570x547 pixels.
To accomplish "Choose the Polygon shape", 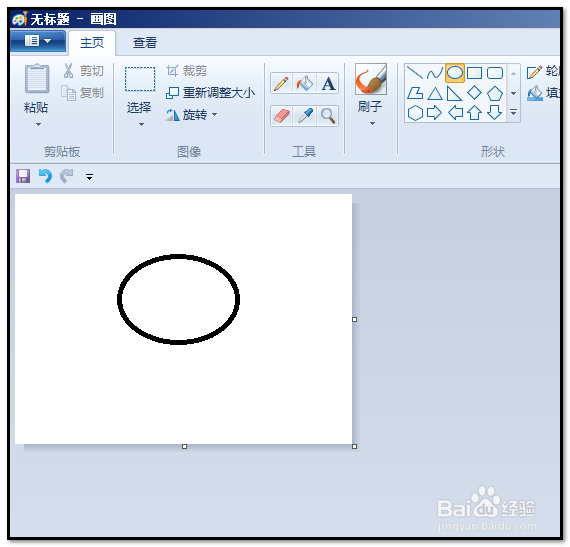I will (x=415, y=93).
